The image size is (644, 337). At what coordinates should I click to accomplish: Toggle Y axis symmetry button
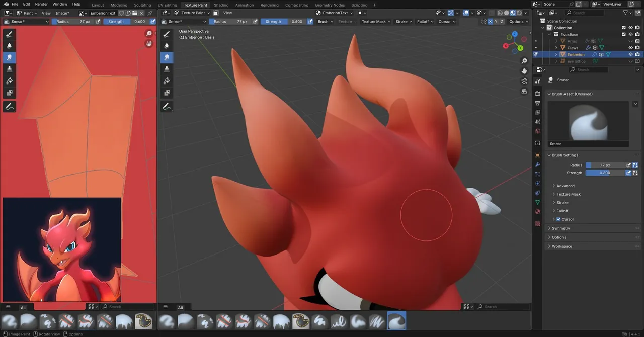pyautogui.click(x=496, y=21)
